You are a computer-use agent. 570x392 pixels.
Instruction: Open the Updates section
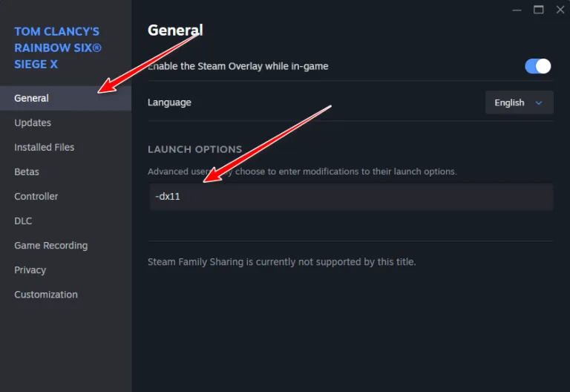pos(33,122)
